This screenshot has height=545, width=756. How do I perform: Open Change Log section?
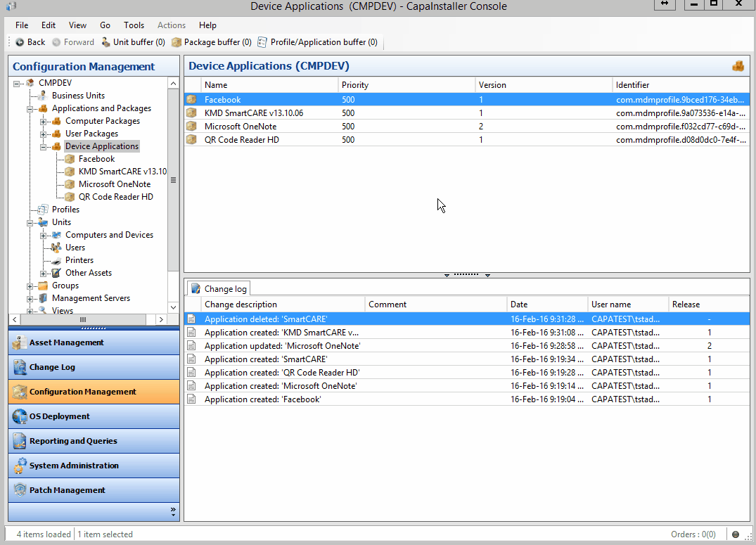pos(94,367)
